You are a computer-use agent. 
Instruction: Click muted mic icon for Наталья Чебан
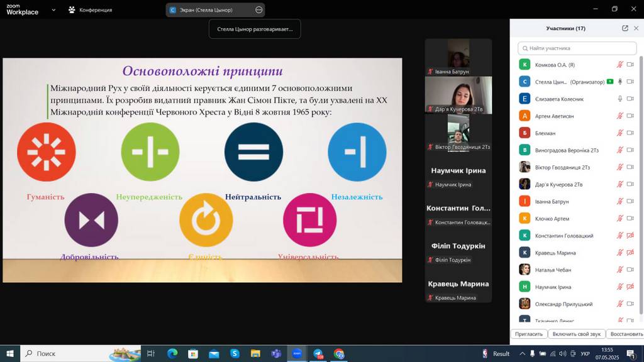point(619,270)
